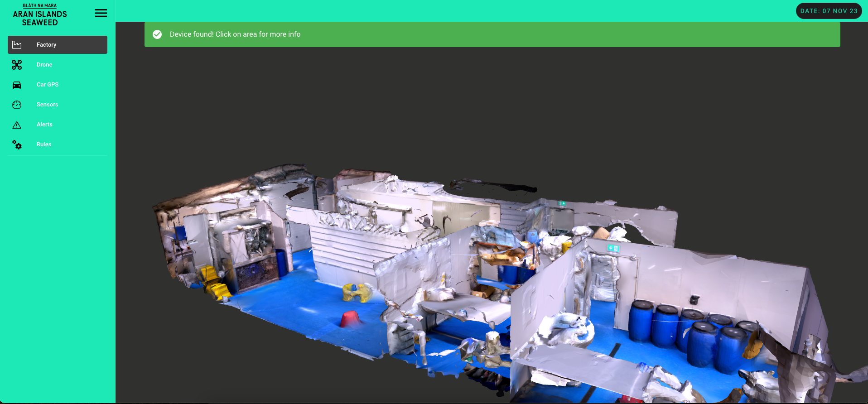Click the 'Device found!' notification message text
Screen dimensions: 868x404
pos(235,34)
